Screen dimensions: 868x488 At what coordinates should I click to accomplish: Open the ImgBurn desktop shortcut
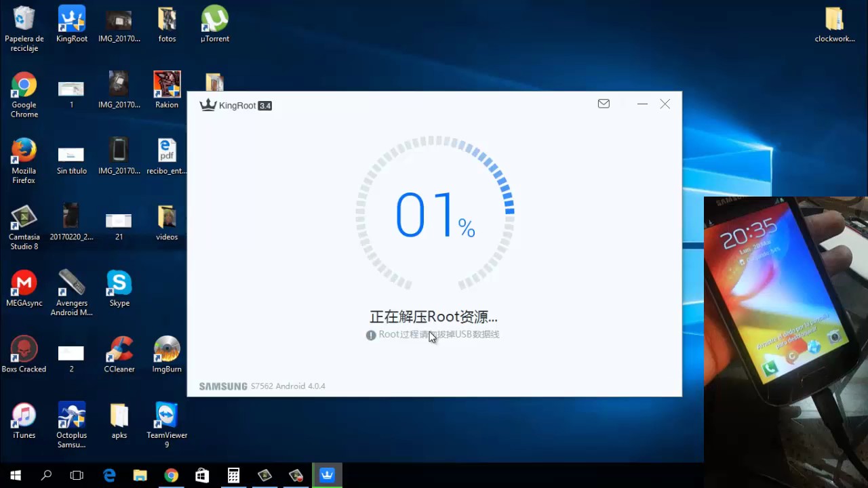pyautogui.click(x=167, y=354)
